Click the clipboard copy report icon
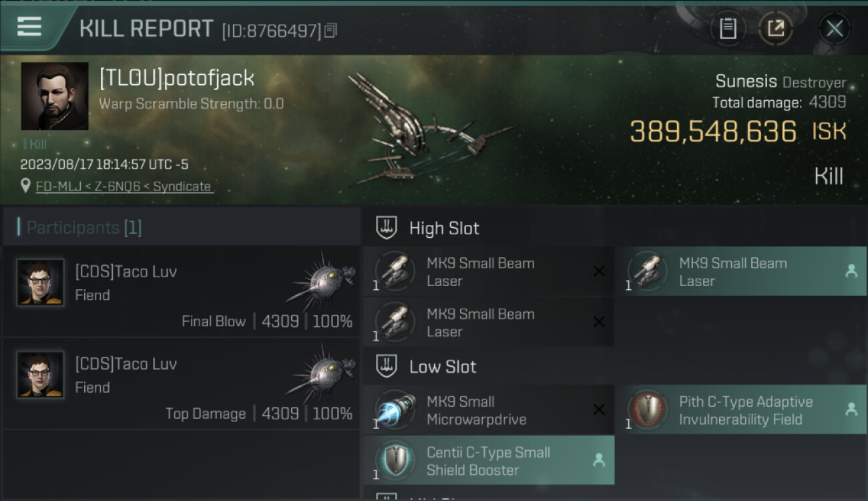This screenshot has height=501, width=868. coord(728,29)
